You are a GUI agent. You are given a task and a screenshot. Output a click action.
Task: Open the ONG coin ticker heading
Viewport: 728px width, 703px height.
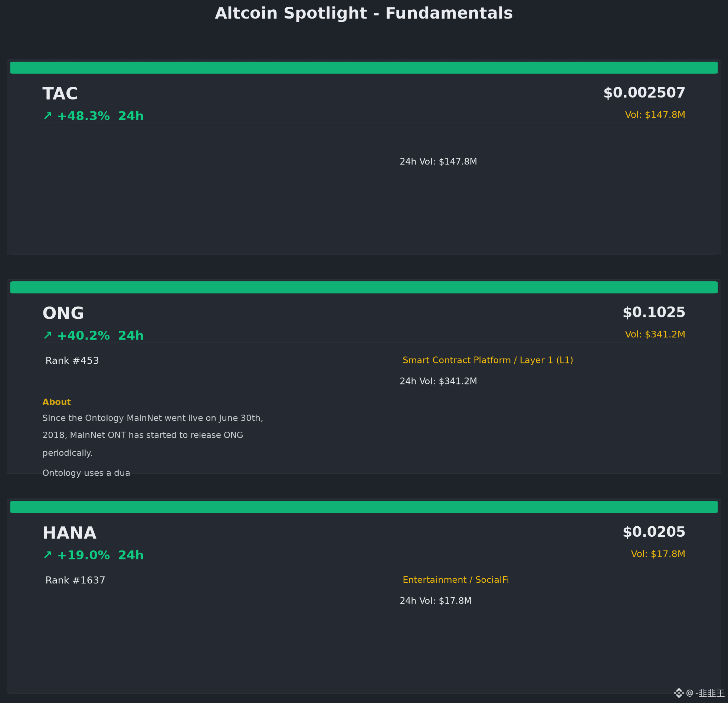pyautogui.click(x=63, y=313)
